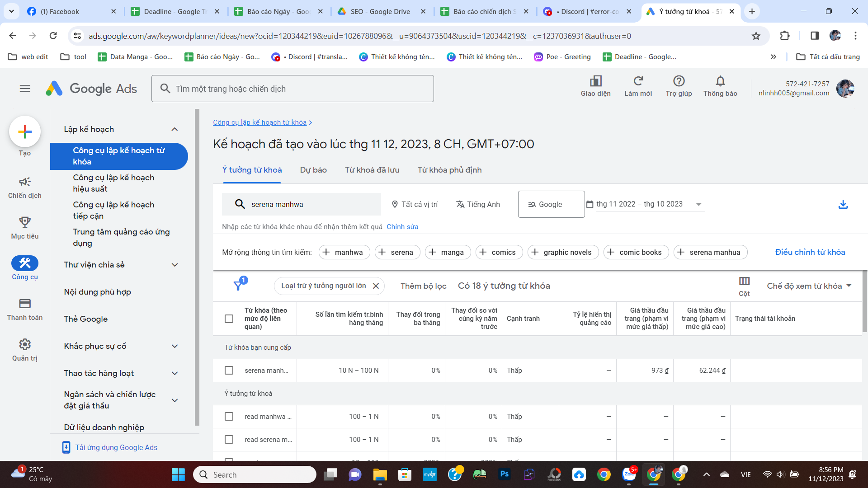Switch to SEO - Google Drive tab
This screenshot has width=868, height=488.
382,11
